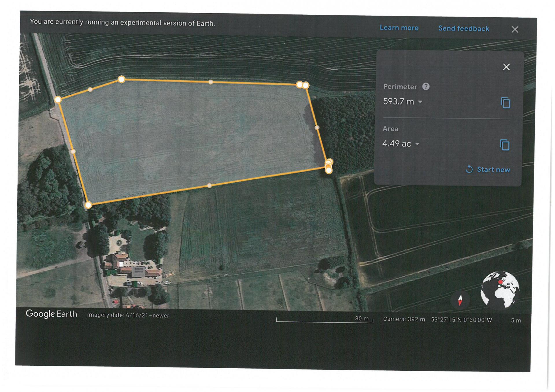This screenshot has height=392, width=555.
Task: Select the top-left polygon corner vertex
Action: tap(121, 79)
